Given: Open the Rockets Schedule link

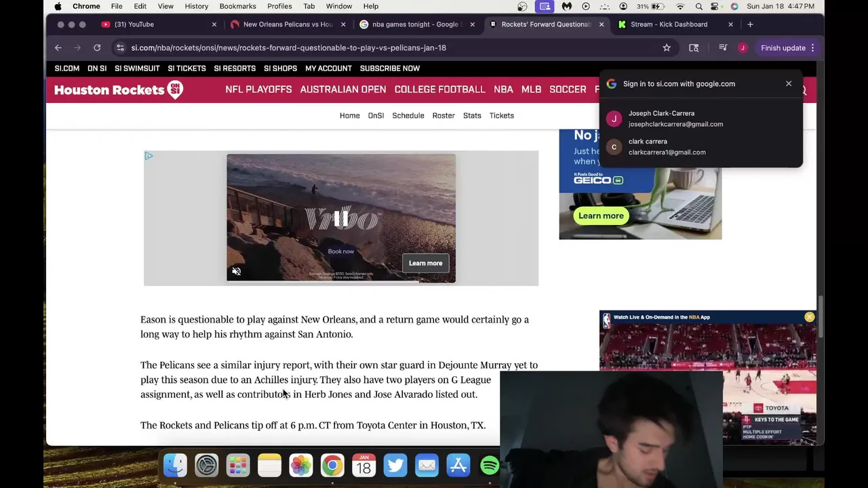Looking at the screenshot, I should coord(408,115).
